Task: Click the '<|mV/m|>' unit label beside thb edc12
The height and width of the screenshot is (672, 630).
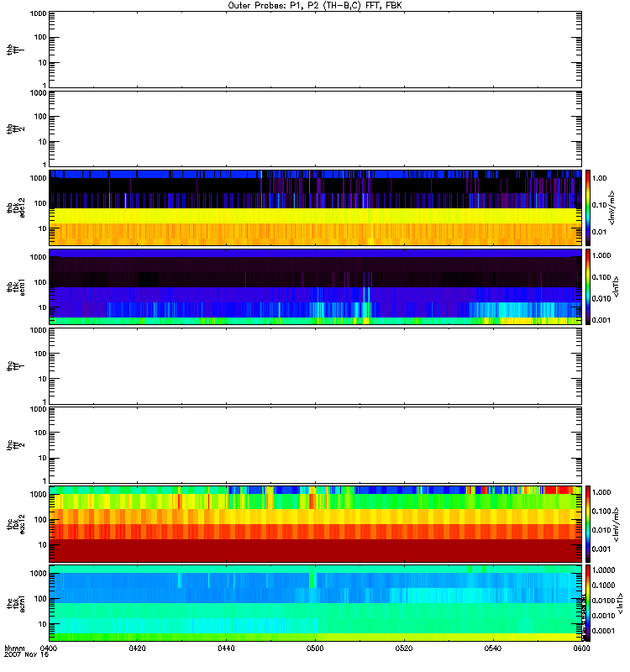Action: pyautogui.click(x=613, y=207)
